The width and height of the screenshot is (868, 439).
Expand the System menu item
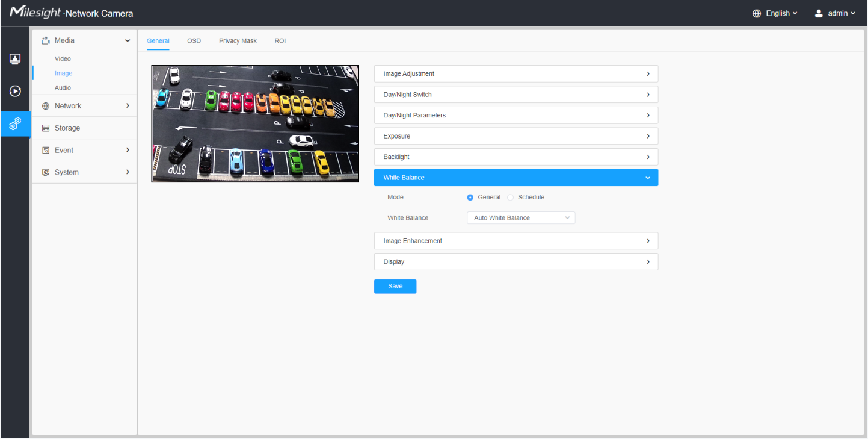(84, 172)
